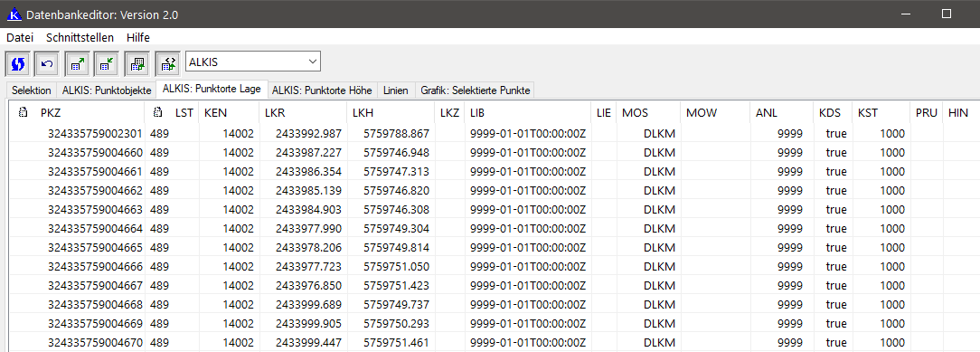Click the lock icon in PKZ column header
Image resolution: width=980 pixels, height=352 pixels.
(x=24, y=113)
